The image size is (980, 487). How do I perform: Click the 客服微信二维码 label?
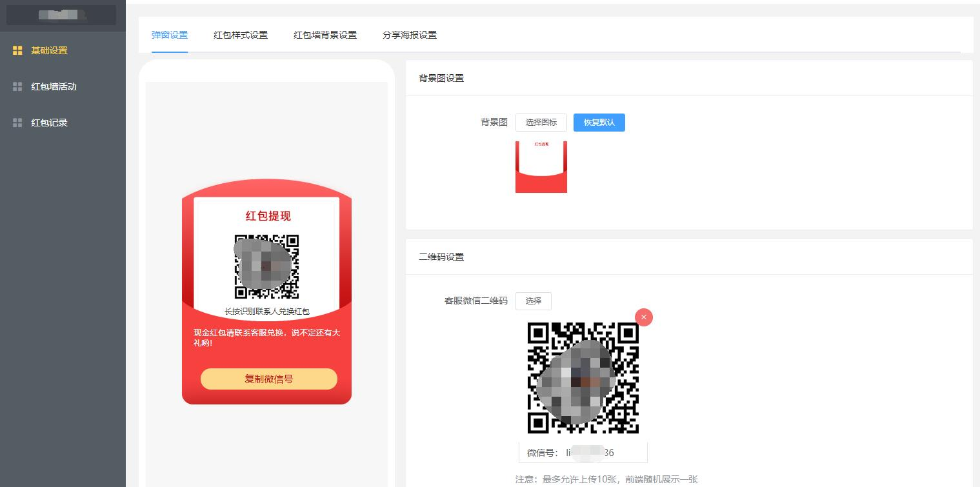(476, 301)
